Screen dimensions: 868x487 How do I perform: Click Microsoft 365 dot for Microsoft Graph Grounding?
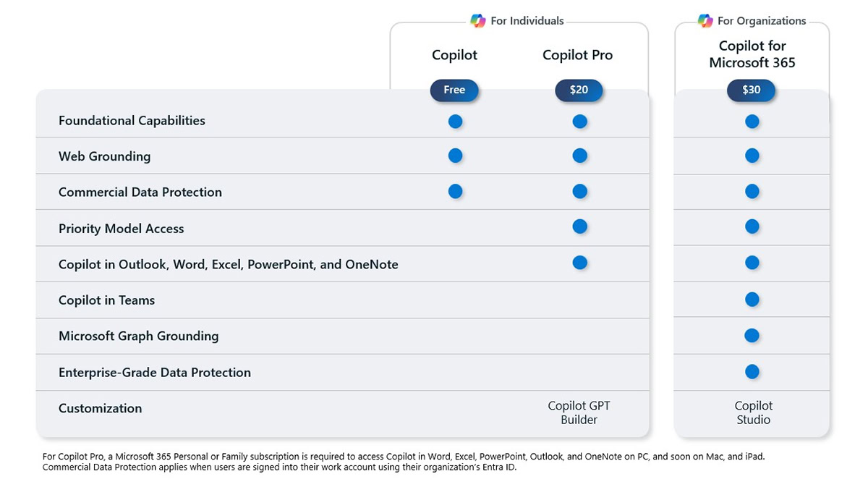(x=752, y=336)
